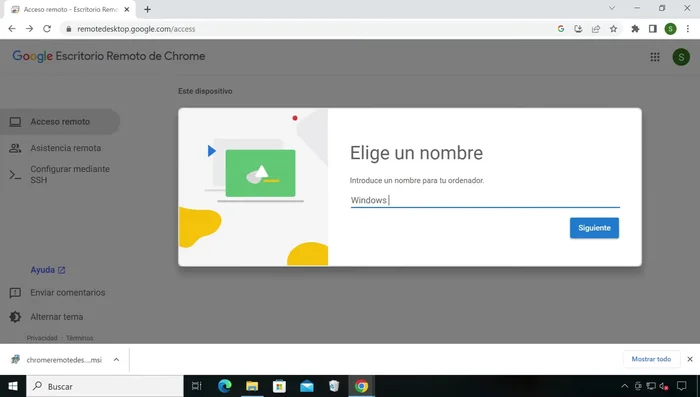Focus the computer name field containing Windows

click(485, 200)
